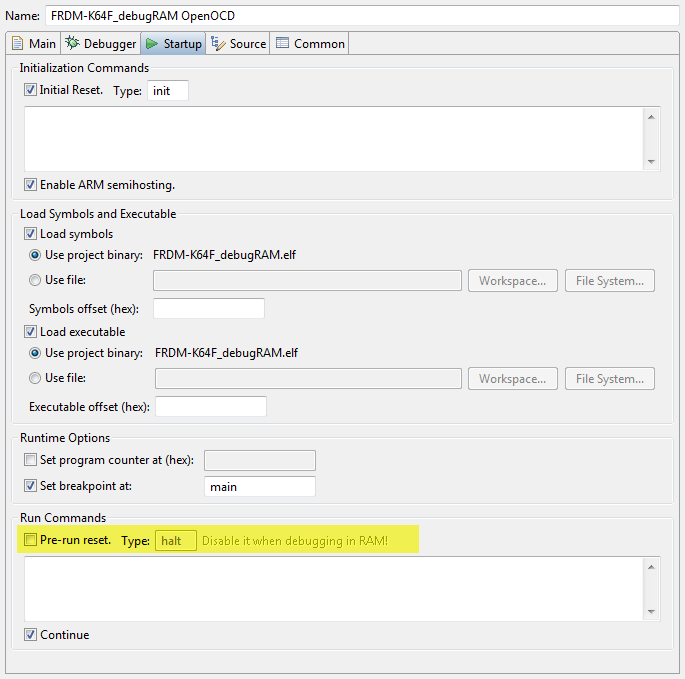Click the Workspace button for symbols file
The image size is (685, 679).
point(512,281)
